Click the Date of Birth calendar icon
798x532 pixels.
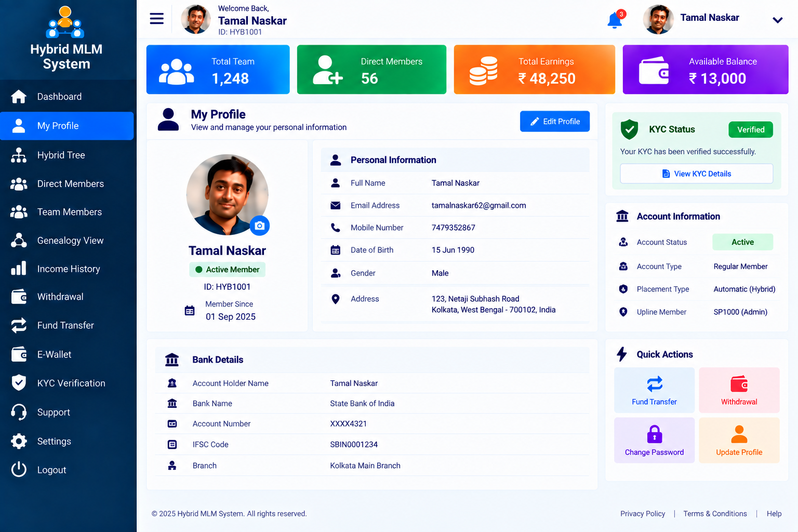pyautogui.click(x=336, y=250)
